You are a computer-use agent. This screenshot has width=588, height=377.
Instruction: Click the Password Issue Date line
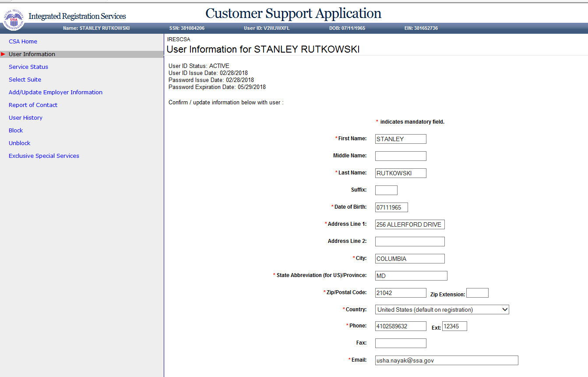211,80
